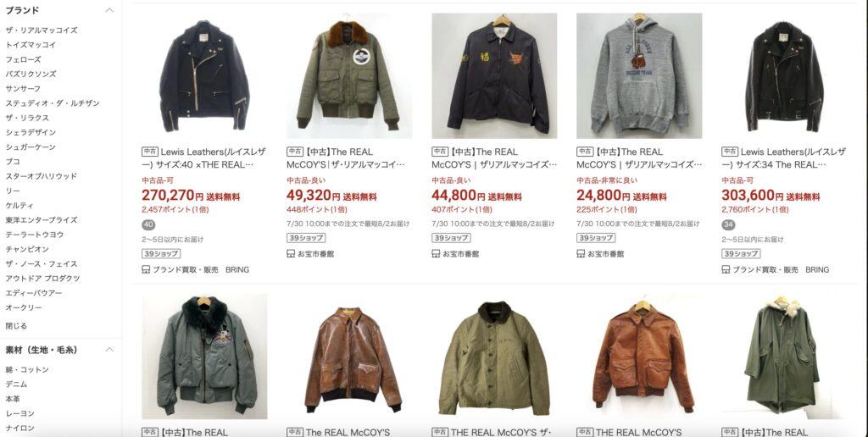Open the Lewis Leathers サイズ:34 listing title

coord(784,158)
